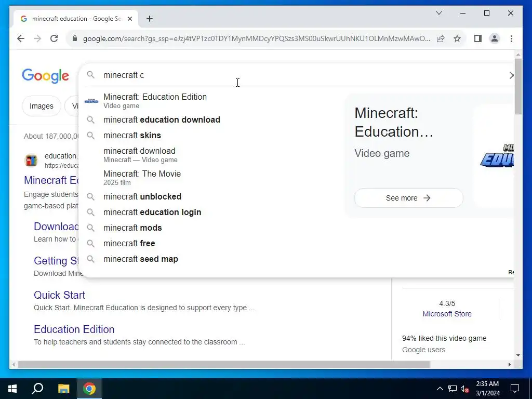The width and height of the screenshot is (532, 399).
Task: Select 'Minecraft: Education Edition' Video game suggestion
Action: 211,101
